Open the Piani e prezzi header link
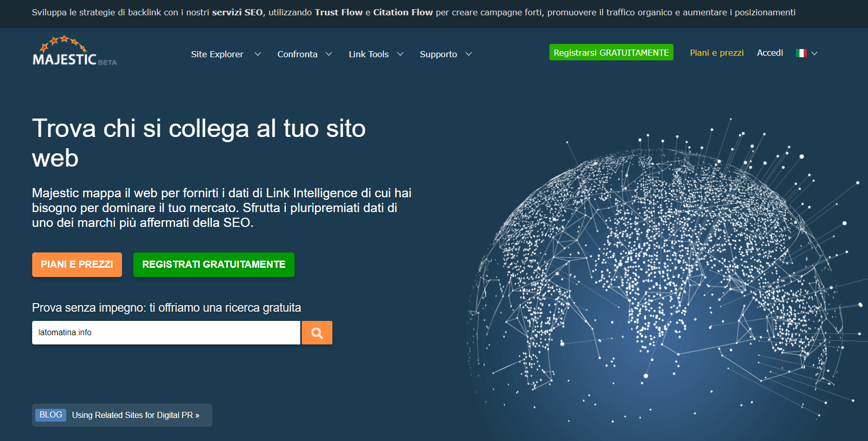This screenshot has height=441, width=868. [x=716, y=53]
